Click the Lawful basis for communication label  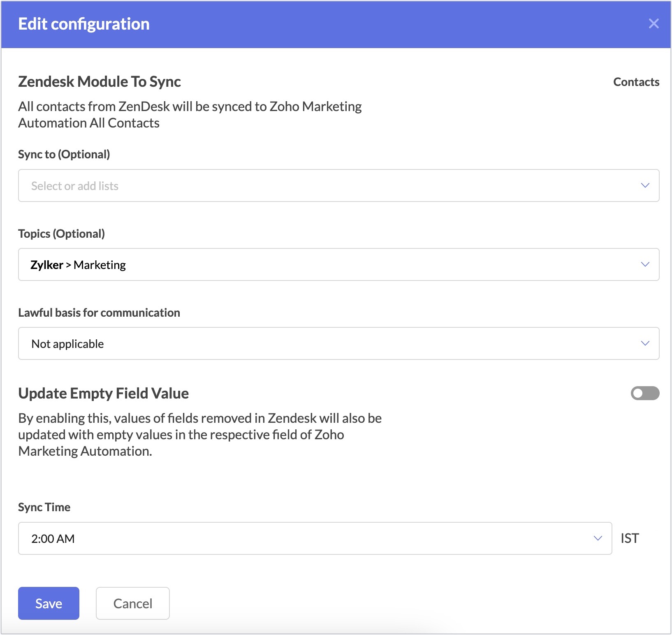pyautogui.click(x=99, y=313)
